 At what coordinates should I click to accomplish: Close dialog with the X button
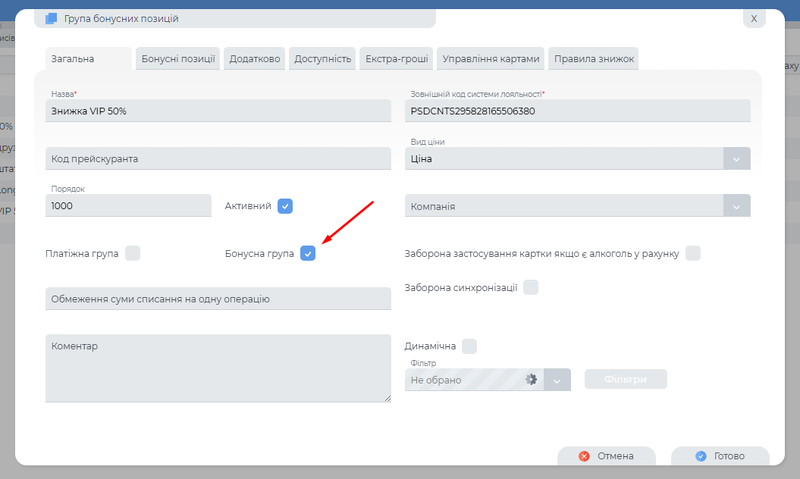(x=754, y=18)
